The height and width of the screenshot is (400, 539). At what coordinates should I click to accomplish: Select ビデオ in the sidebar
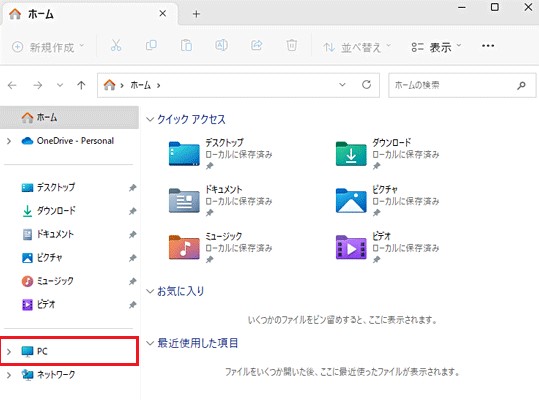pos(69,305)
